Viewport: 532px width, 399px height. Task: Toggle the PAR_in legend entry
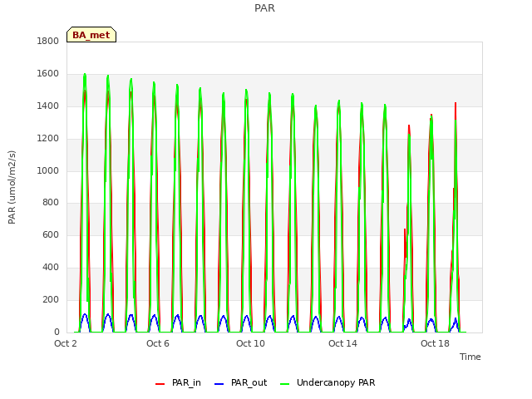pos(178,382)
